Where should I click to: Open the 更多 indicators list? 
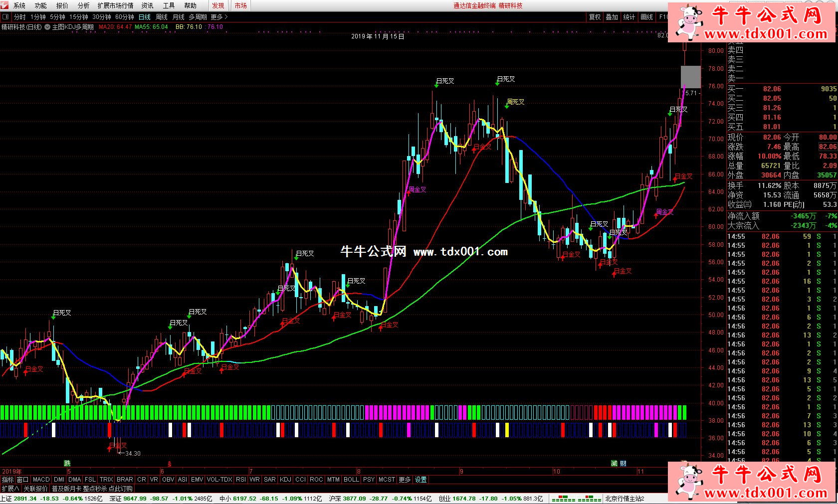405,480
